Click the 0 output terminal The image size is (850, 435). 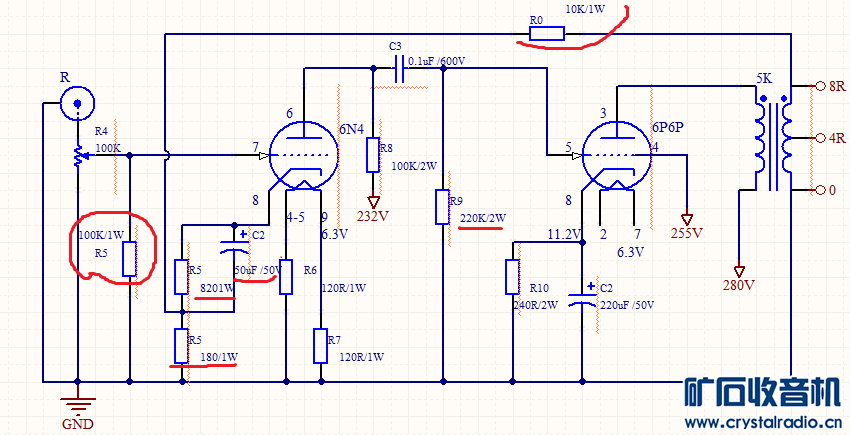(820, 190)
